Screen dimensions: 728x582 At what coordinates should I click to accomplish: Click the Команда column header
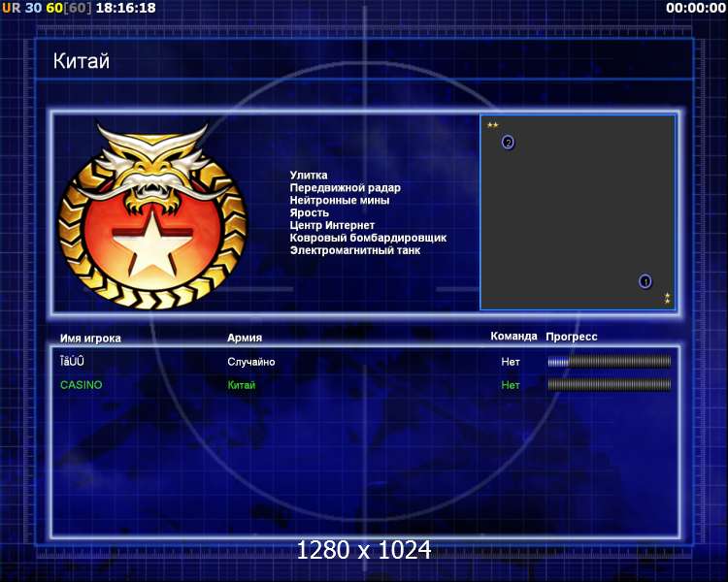coord(513,336)
